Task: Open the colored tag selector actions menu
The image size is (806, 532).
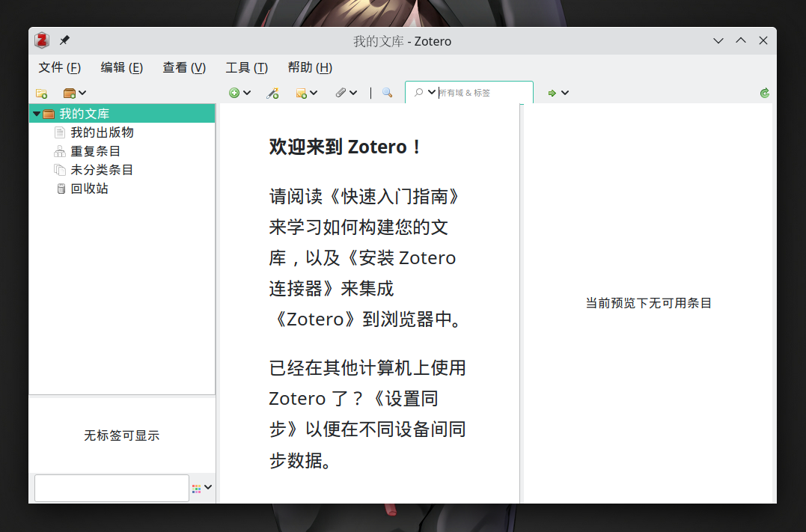Action: click(202, 488)
